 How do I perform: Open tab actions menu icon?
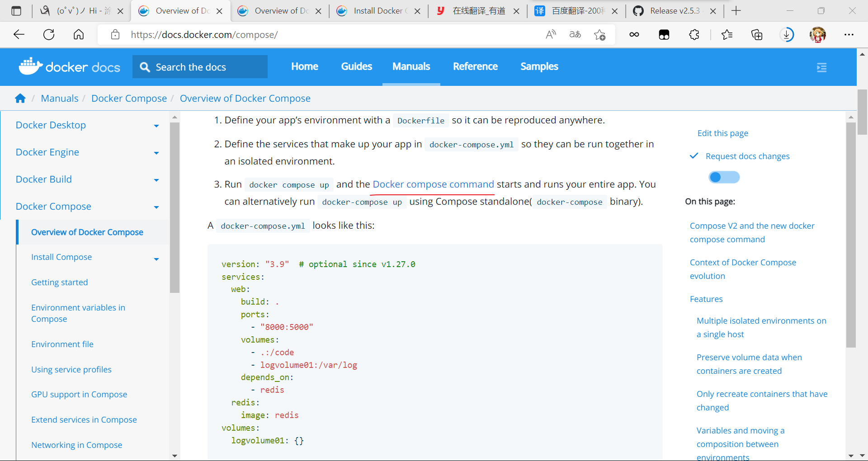click(x=16, y=11)
